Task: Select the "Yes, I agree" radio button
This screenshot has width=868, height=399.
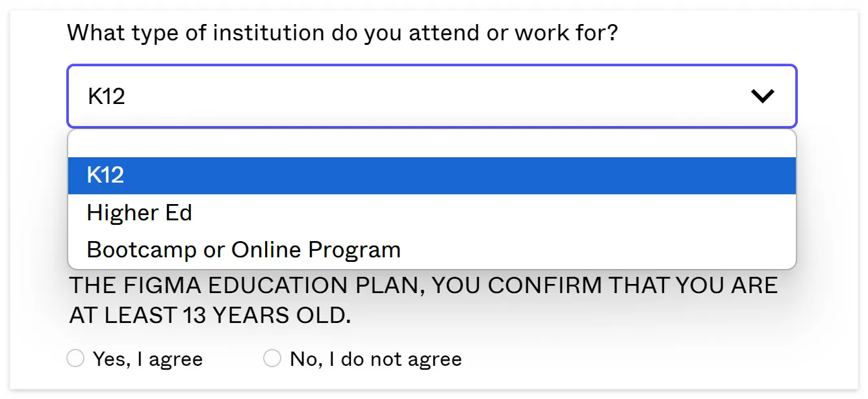Action: click(x=76, y=358)
